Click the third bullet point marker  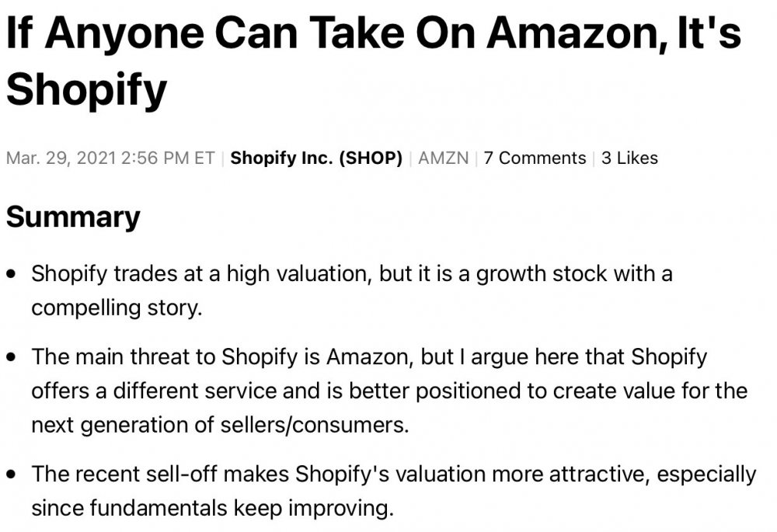[12, 475]
